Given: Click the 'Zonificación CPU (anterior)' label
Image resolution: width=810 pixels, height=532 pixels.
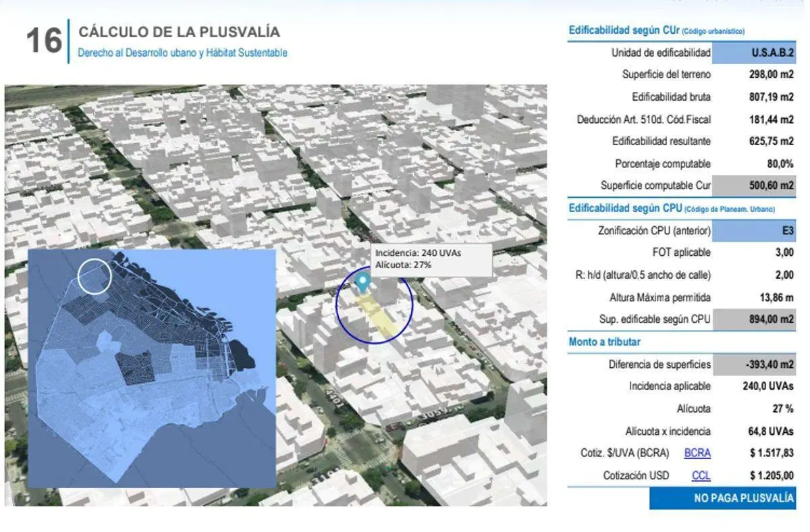Looking at the screenshot, I should (x=655, y=231).
